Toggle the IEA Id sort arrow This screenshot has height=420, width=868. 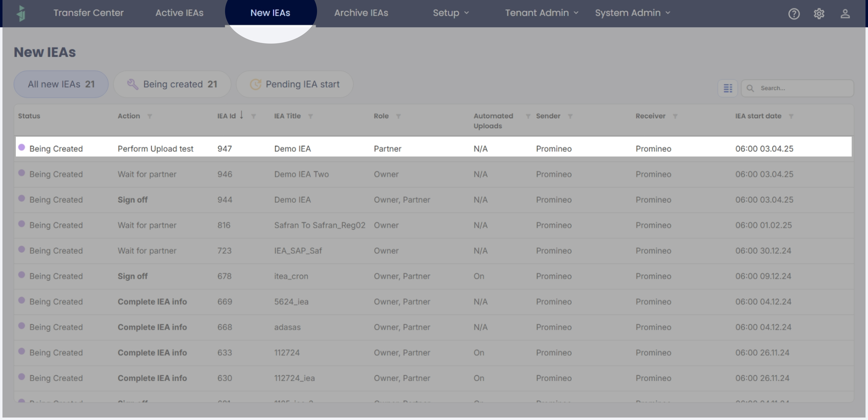(x=242, y=115)
